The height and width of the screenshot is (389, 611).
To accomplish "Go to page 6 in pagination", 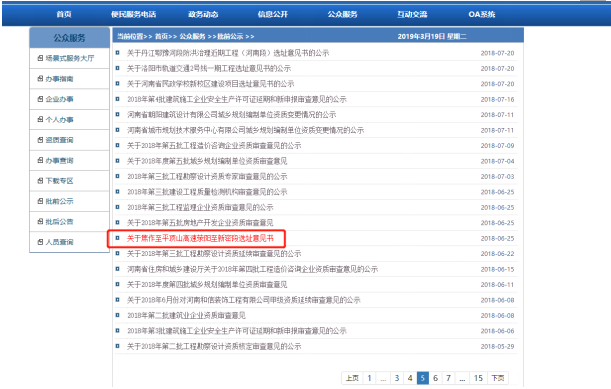I will (436, 378).
